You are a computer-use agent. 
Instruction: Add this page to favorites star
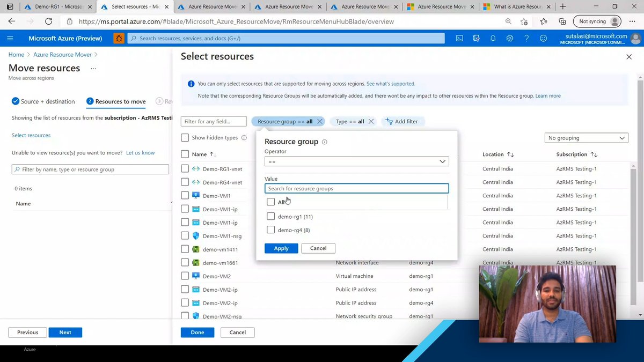(524, 21)
